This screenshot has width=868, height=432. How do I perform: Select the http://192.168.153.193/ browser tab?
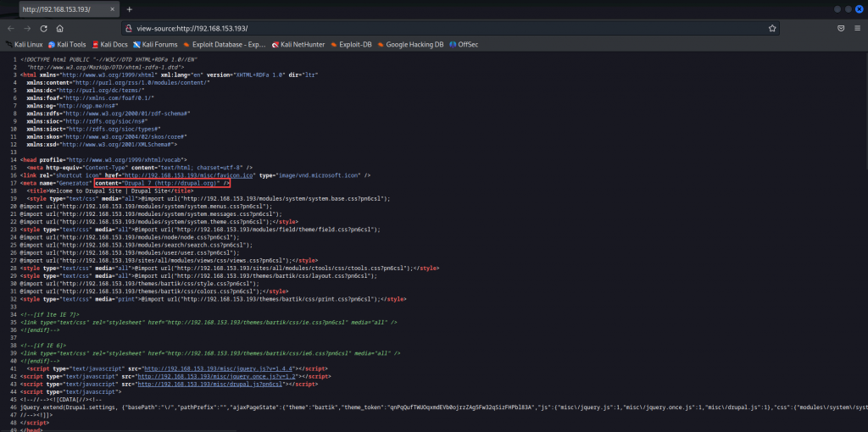(68, 9)
